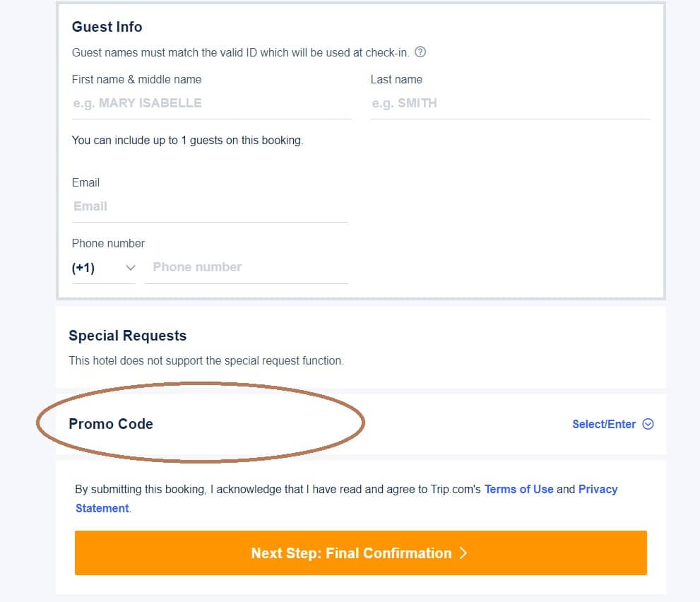Click the Promo Code heading

[x=111, y=424]
